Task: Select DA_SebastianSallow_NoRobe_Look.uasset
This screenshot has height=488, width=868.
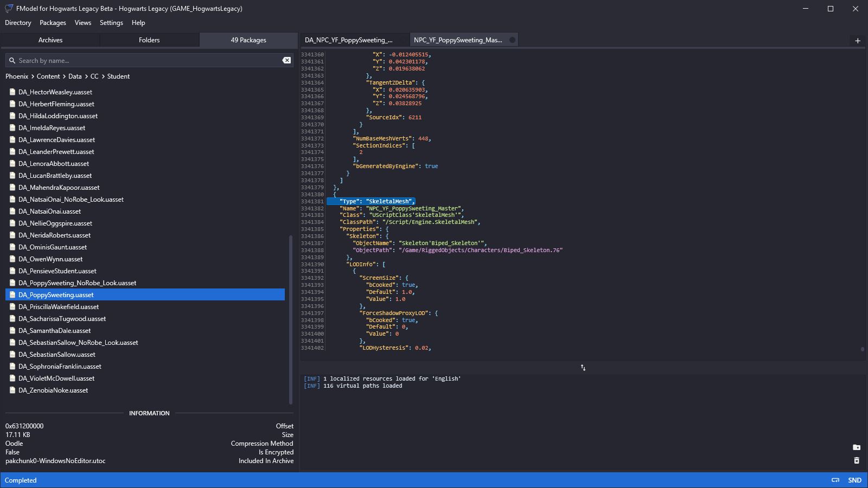Action: (x=145, y=343)
